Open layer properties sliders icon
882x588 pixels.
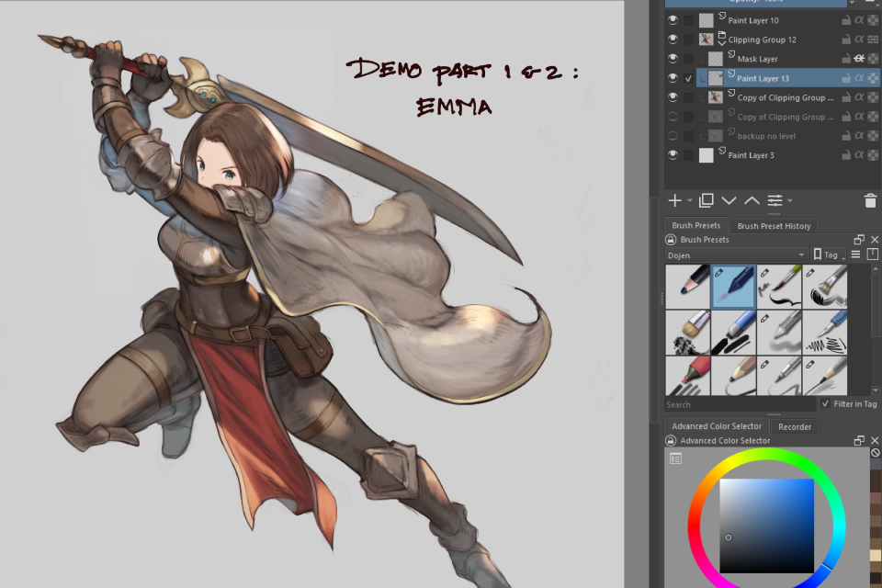click(x=775, y=200)
